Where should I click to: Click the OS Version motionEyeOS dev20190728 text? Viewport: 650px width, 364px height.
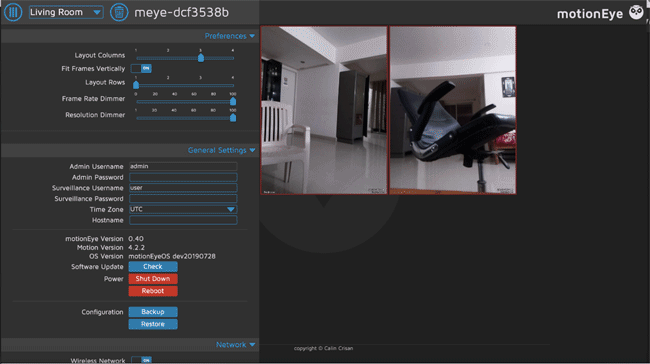click(172, 256)
